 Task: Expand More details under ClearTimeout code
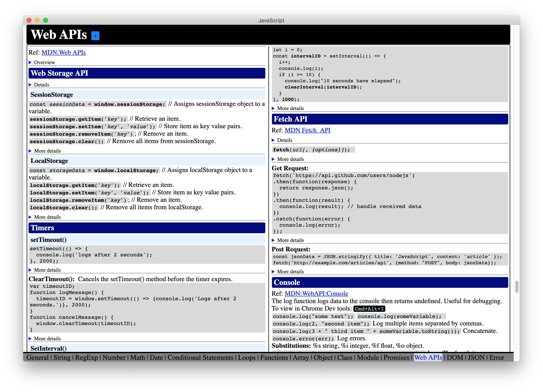pos(30,339)
